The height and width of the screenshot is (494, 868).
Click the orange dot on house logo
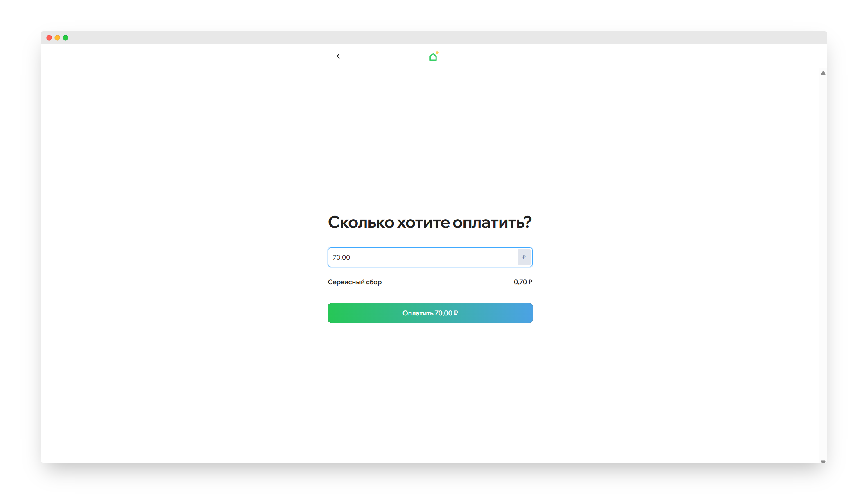[437, 52]
